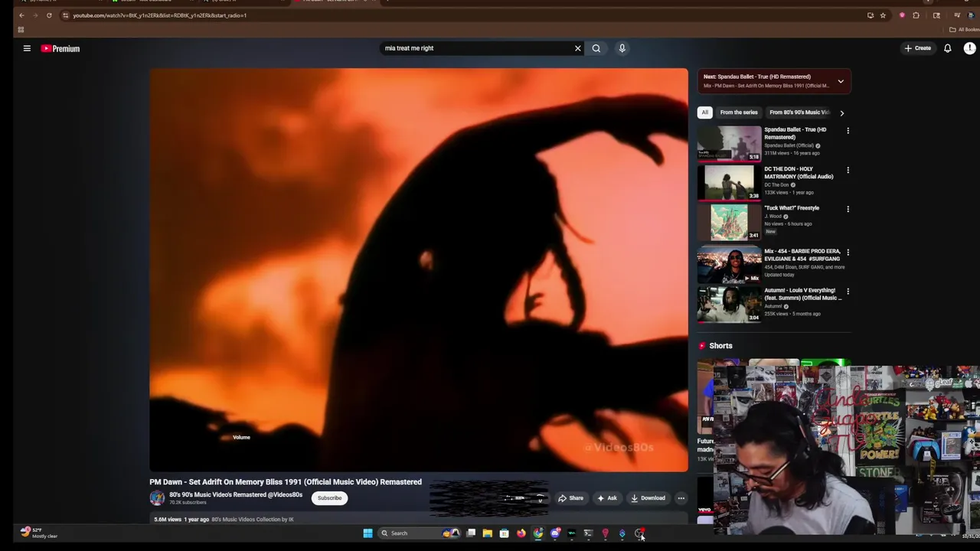Open Windows Start menu
The height and width of the screenshot is (551, 980).
point(368,533)
